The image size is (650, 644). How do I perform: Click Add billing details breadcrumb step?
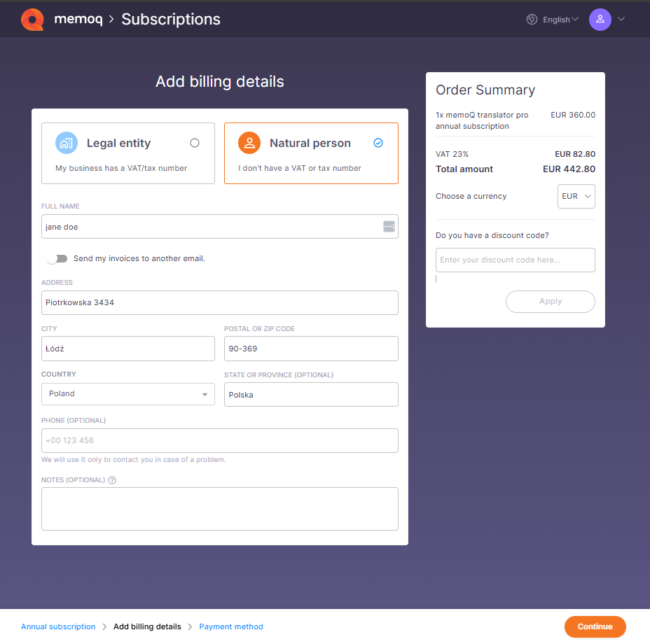click(147, 626)
